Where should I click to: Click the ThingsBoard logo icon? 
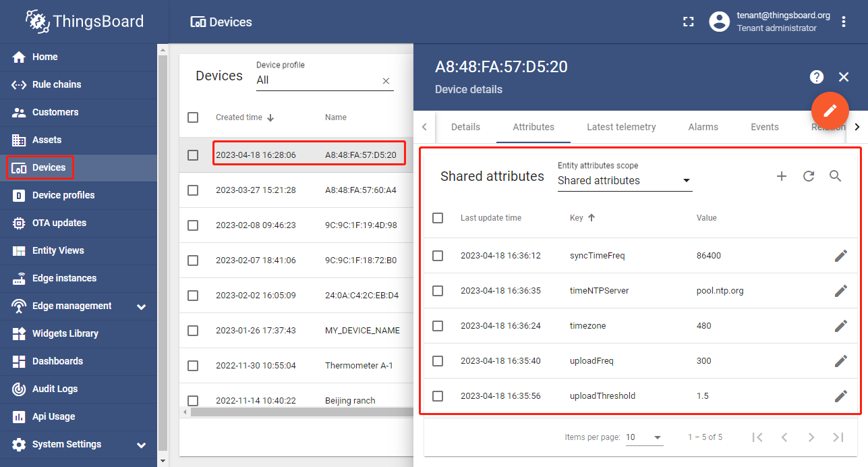click(x=38, y=22)
